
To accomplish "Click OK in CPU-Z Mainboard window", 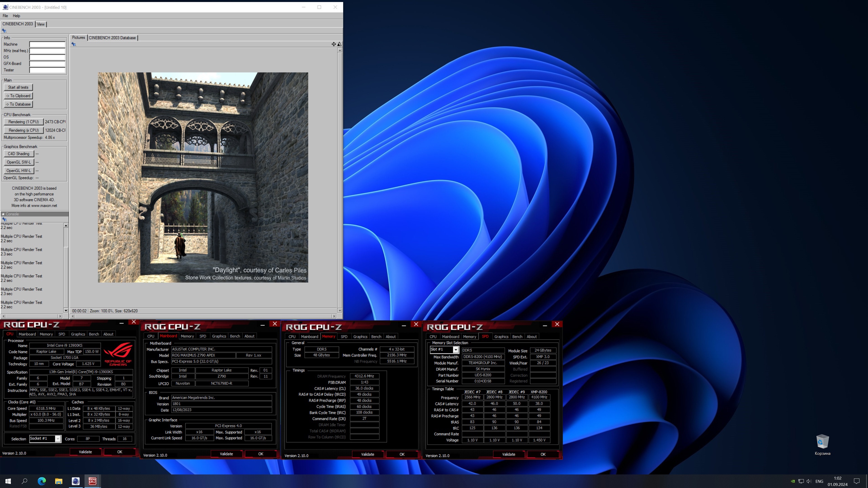I will (x=261, y=454).
